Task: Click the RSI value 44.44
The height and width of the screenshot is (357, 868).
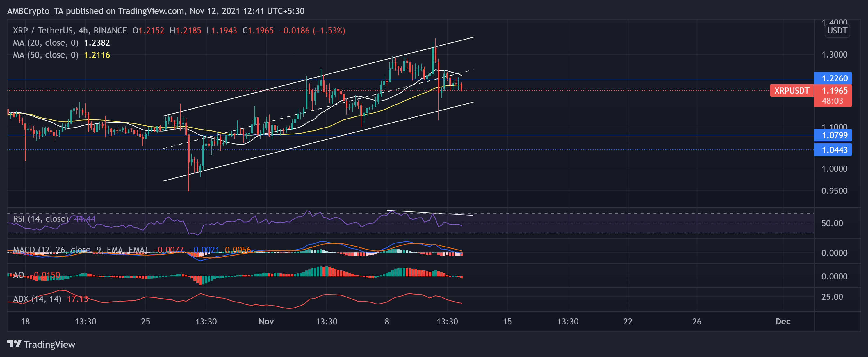Action: coord(85,219)
